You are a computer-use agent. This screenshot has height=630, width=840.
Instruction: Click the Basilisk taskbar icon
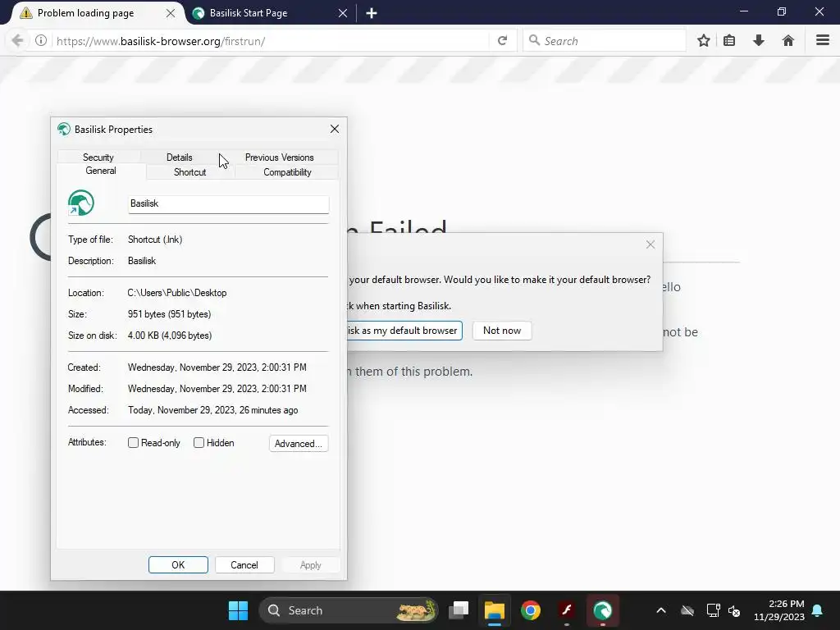(603, 610)
